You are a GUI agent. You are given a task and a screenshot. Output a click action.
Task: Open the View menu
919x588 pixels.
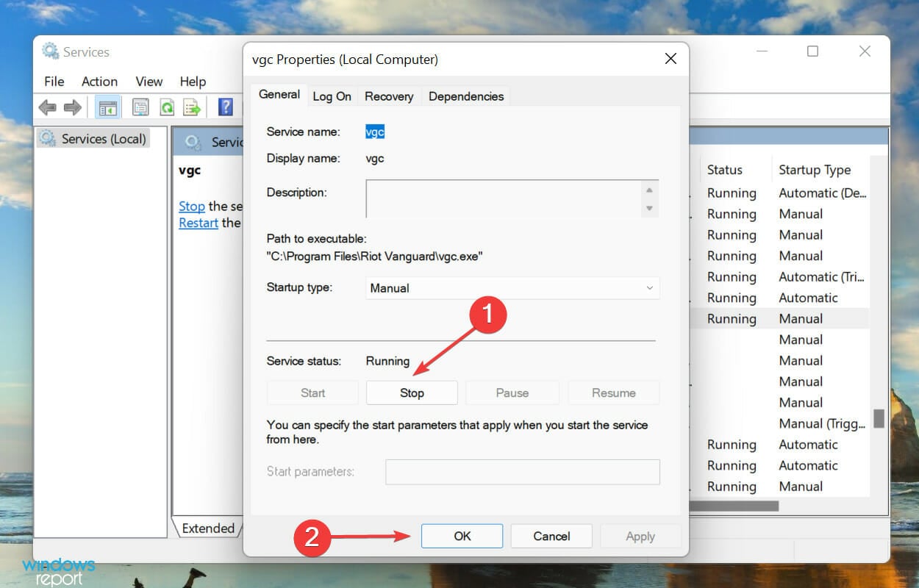click(149, 82)
